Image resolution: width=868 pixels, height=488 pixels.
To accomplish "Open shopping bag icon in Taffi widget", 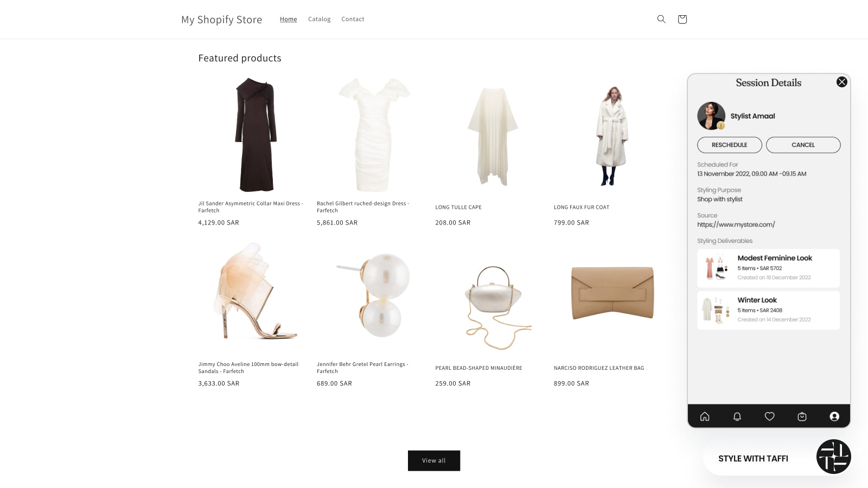I will click(x=802, y=416).
